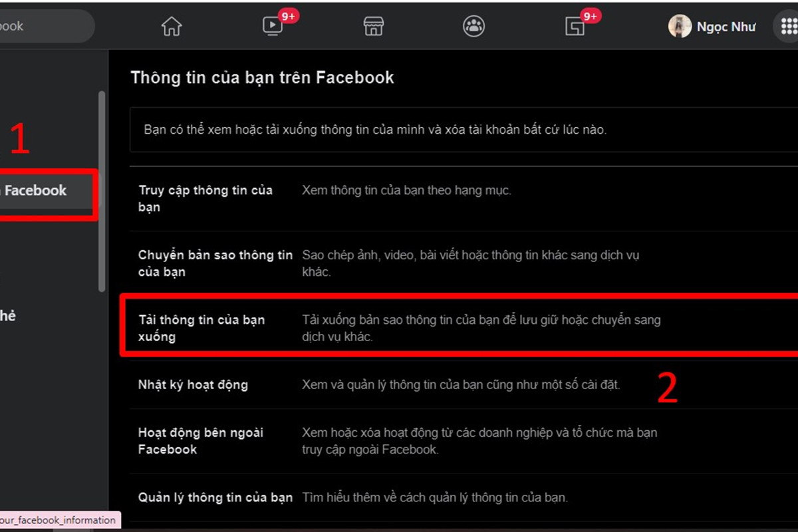Go to the Facebook Home icon
This screenshot has width=798, height=532.
tap(172, 26)
